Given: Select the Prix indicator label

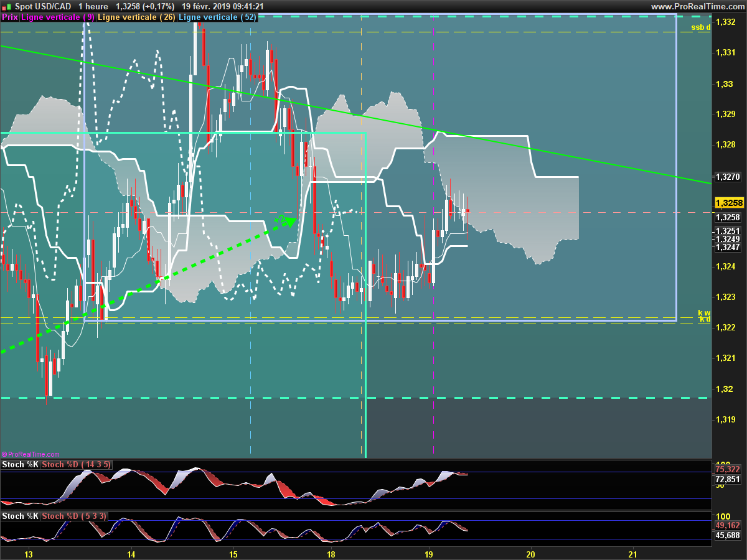Looking at the screenshot, I should [x=10, y=17].
